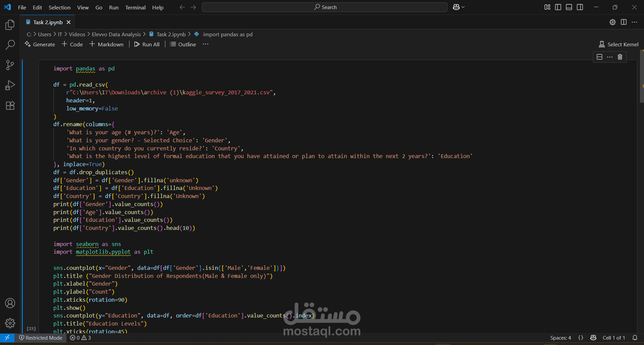Expand the IT breadcrumb
The height and width of the screenshot is (345, 644).
click(x=60, y=34)
